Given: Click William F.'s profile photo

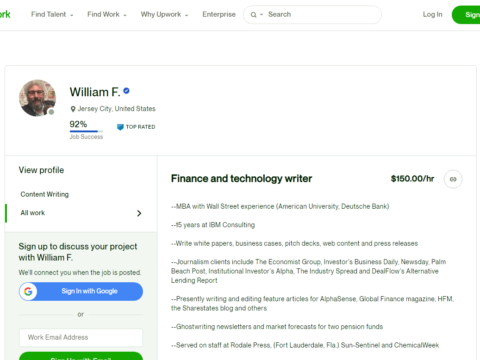Looking at the screenshot, I should 37,98.
